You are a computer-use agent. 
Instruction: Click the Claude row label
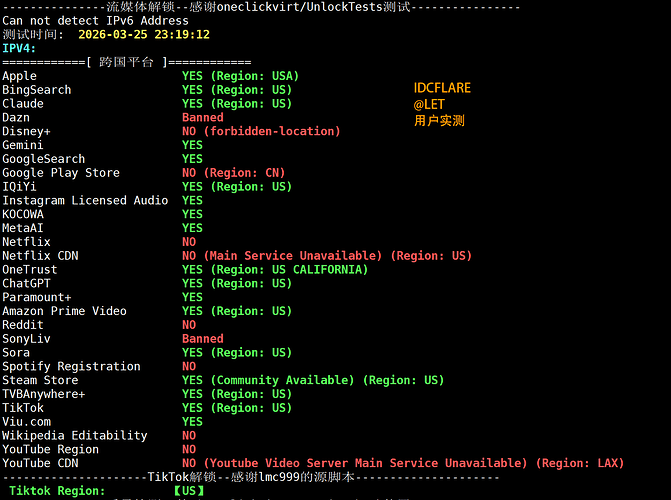(x=23, y=104)
